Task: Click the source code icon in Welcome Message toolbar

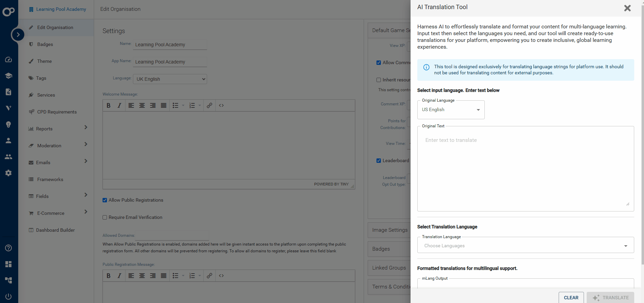Action: tap(221, 105)
